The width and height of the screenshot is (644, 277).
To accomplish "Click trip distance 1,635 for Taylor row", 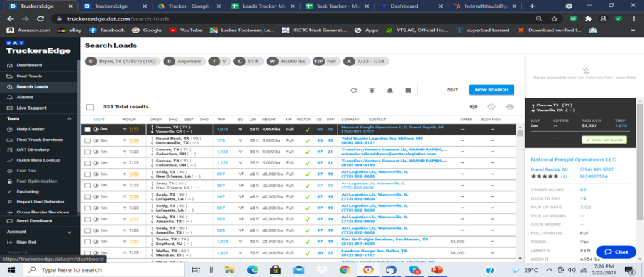I will pyautogui.click(x=222, y=242).
